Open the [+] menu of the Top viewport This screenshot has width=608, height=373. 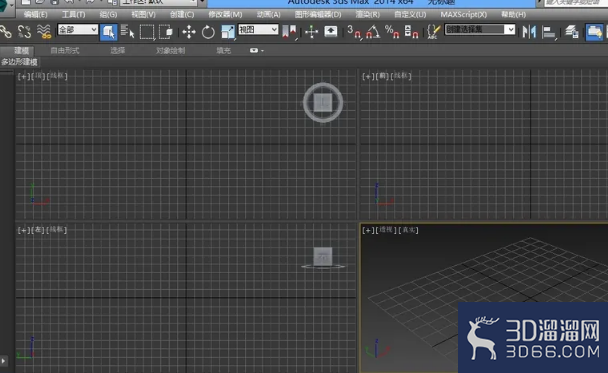[24, 76]
